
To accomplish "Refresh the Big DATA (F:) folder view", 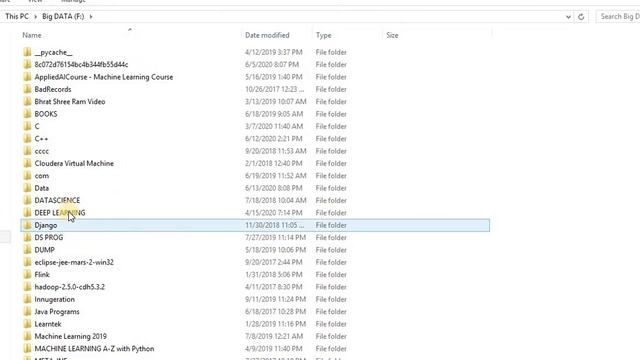I will (x=581, y=17).
